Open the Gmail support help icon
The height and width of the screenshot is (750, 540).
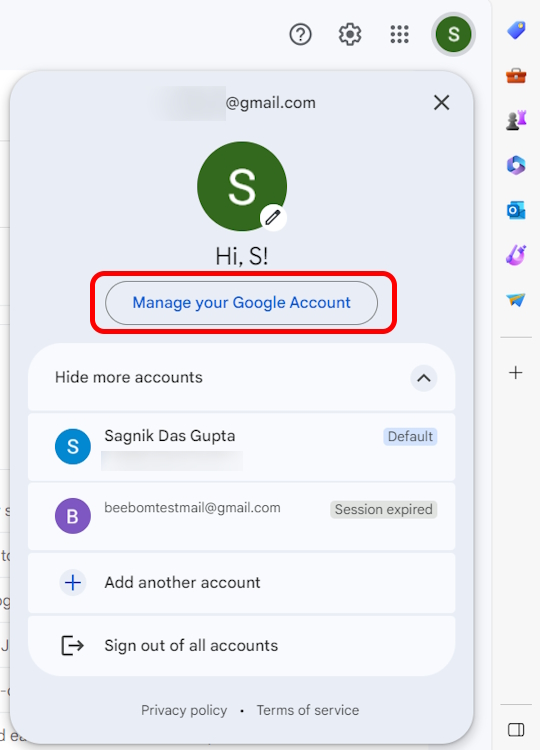[x=300, y=34]
